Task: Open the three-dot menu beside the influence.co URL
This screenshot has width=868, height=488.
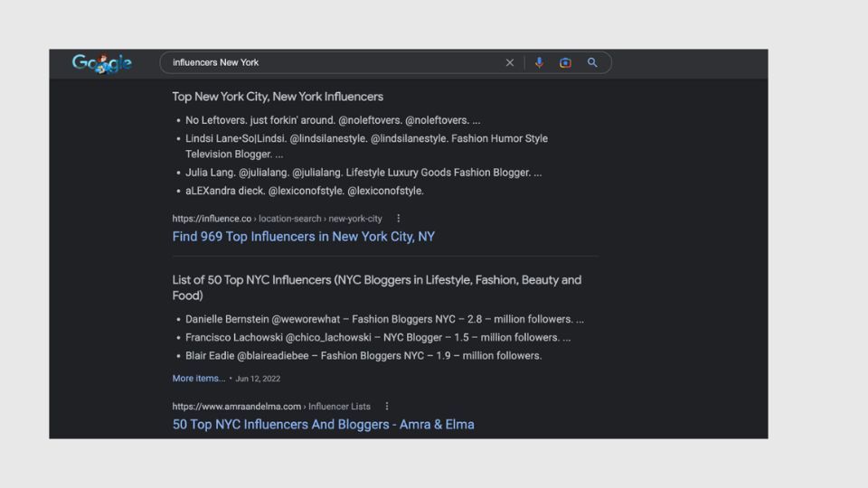Action: (x=399, y=219)
